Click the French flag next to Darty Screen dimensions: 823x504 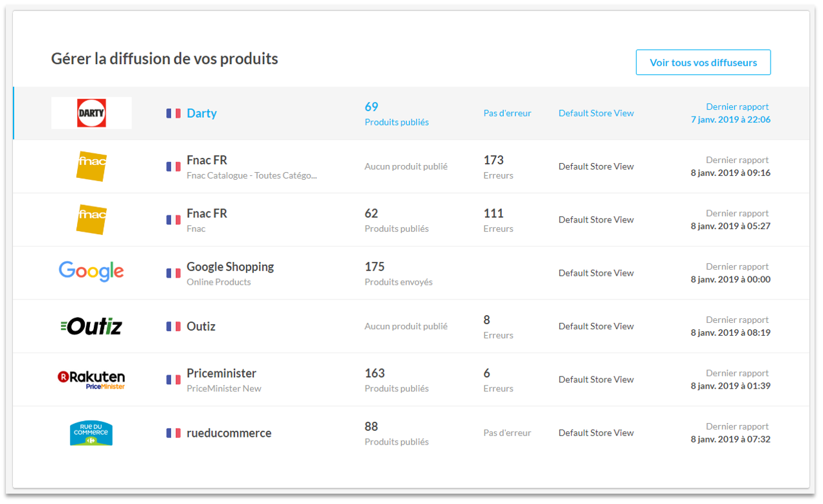coord(174,113)
